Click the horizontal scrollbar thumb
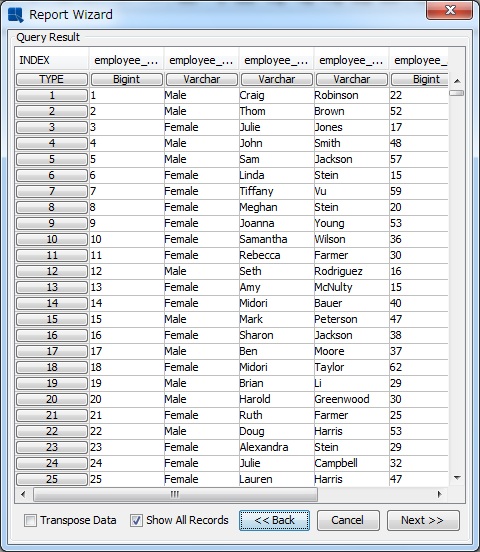The height and width of the screenshot is (552, 480). 175,494
